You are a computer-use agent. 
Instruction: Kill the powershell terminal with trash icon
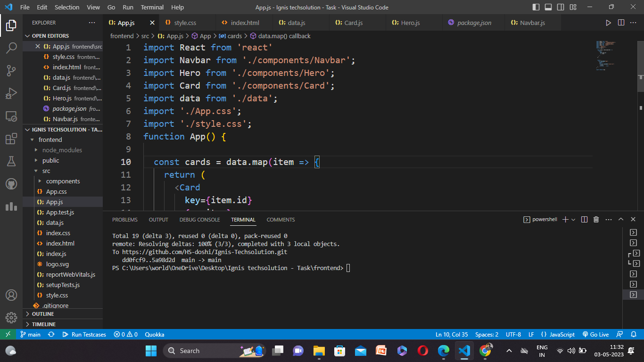click(595, 219)
